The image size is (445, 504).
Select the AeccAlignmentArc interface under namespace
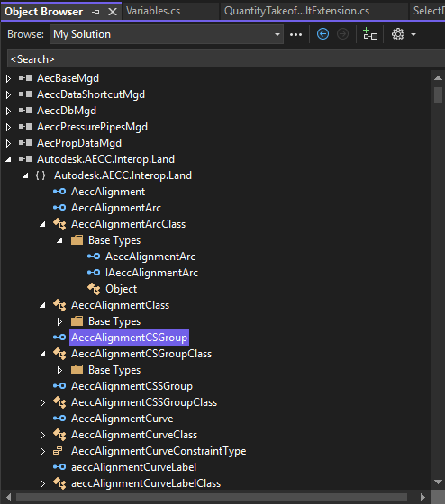pyautogui.click(x=116, y=208)
